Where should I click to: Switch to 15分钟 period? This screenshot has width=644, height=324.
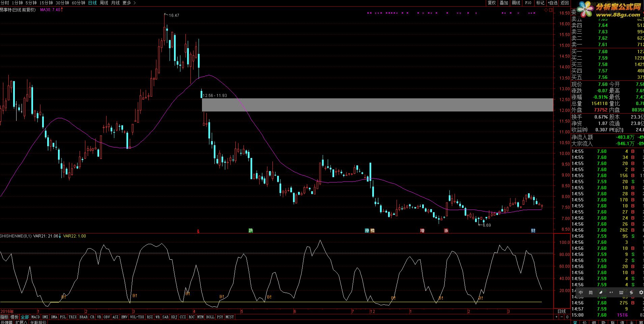click(46, 3)
